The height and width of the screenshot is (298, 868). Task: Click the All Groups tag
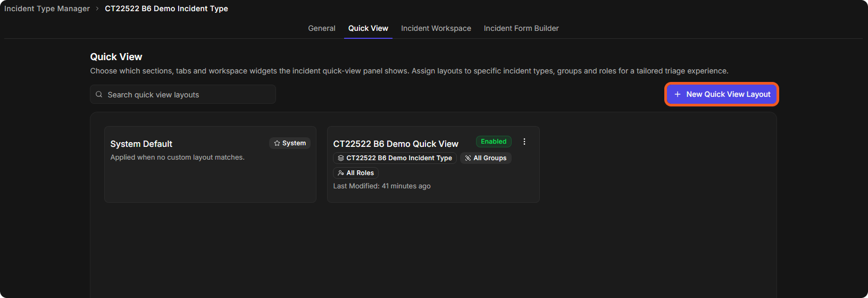coord(486,158)
